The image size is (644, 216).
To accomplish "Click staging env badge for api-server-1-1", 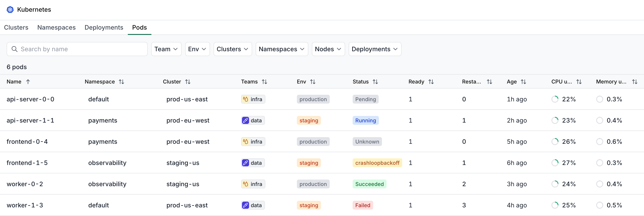I will [309, 121].
